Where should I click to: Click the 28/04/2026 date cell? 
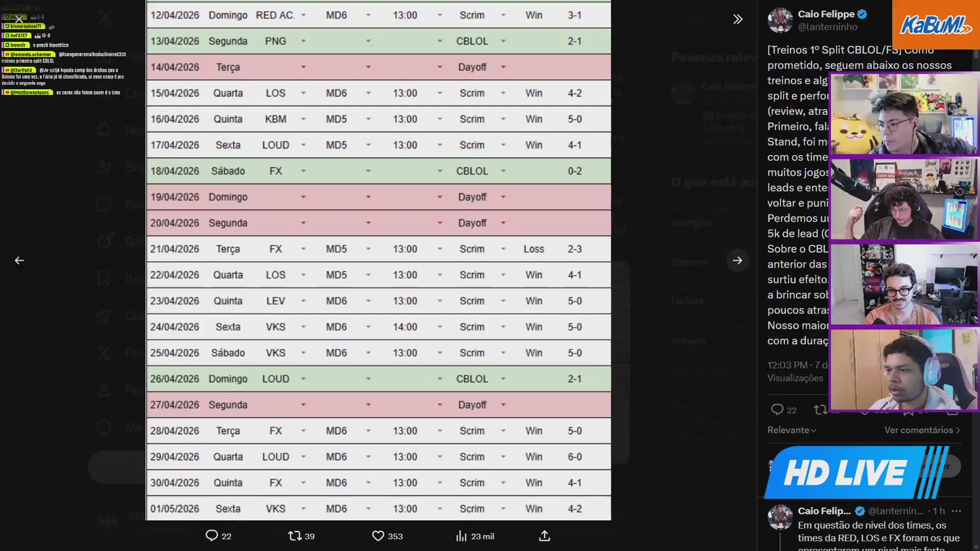point(175,431)
